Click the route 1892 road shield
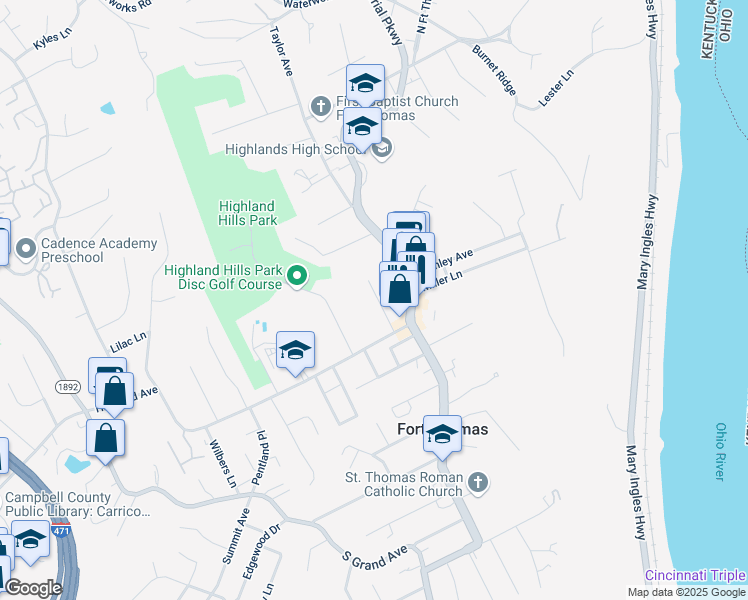The width and height of the screenshot is (748, 600). coord(68,386)
